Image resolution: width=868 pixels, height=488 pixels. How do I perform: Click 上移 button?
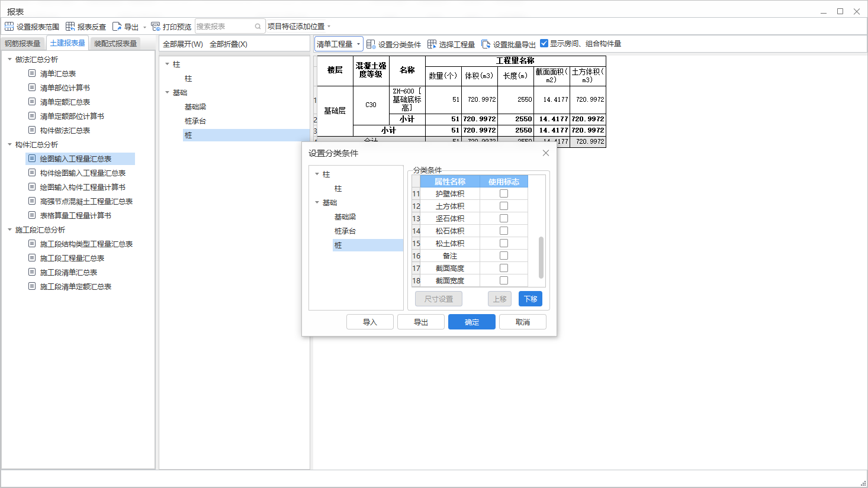500,299
